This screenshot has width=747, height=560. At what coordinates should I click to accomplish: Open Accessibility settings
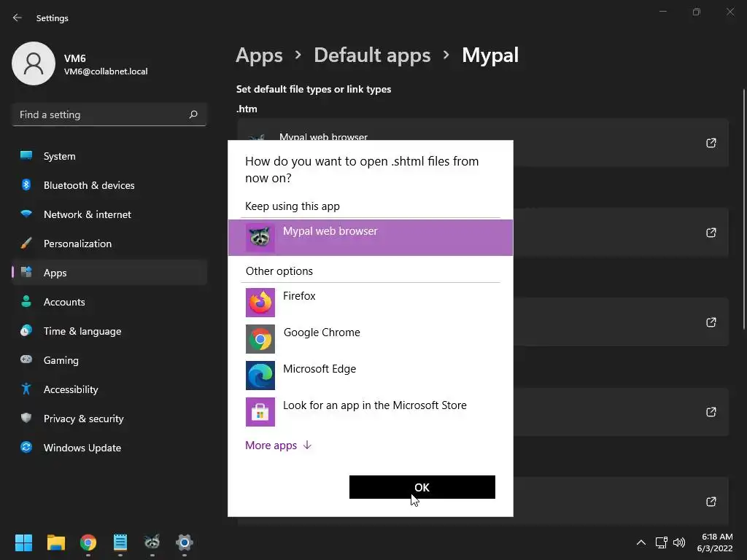coord(109,389)
